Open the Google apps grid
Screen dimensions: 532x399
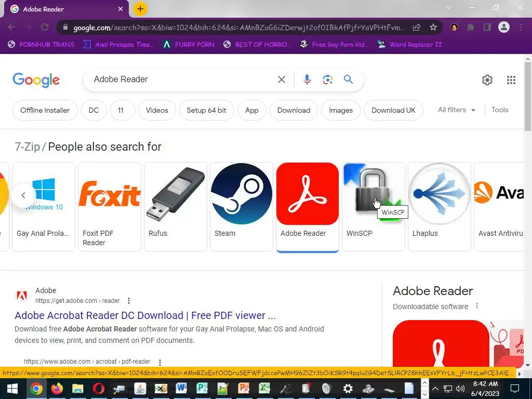511,80
